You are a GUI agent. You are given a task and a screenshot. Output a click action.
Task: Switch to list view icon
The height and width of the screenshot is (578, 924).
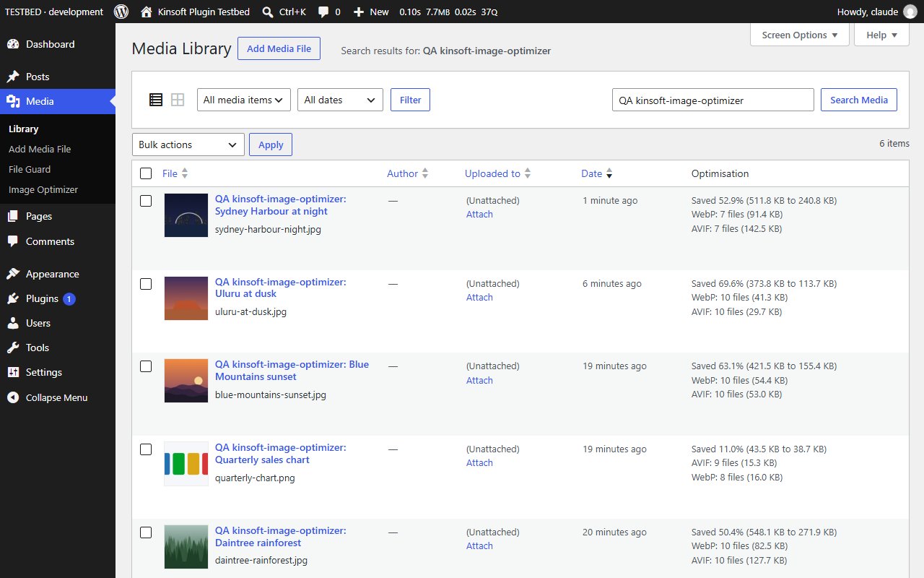point(156,100)
